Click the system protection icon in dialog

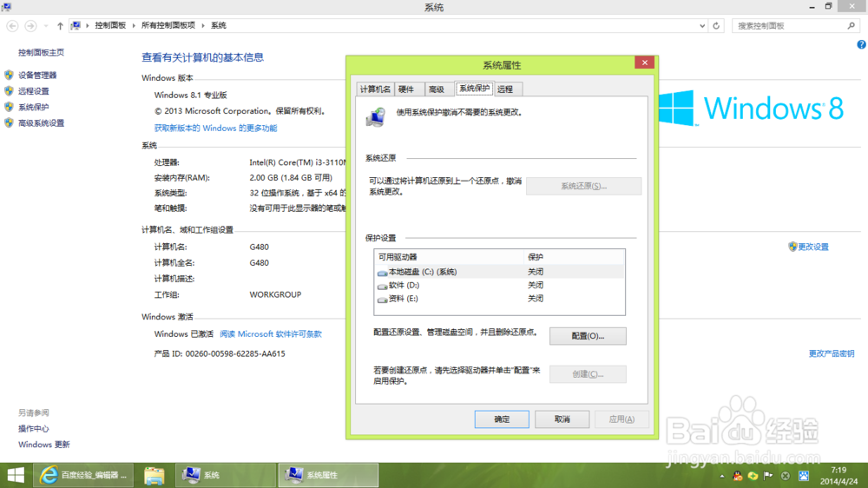[376, 117]
